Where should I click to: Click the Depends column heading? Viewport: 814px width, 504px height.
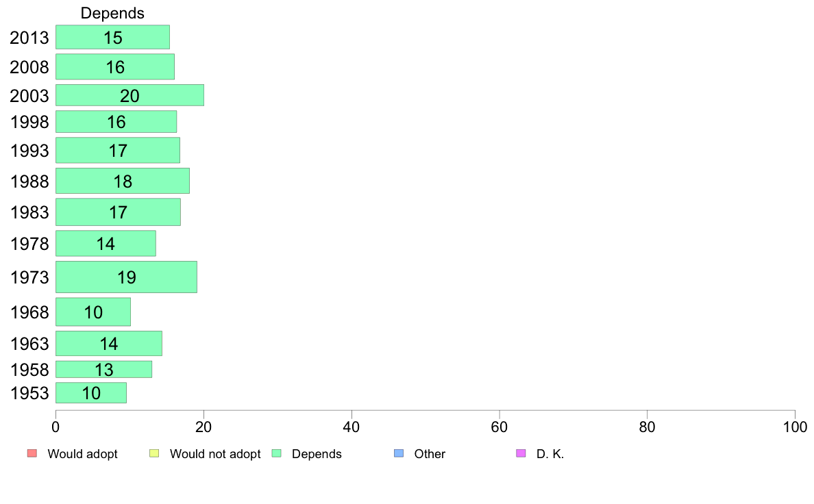[112, 13]
